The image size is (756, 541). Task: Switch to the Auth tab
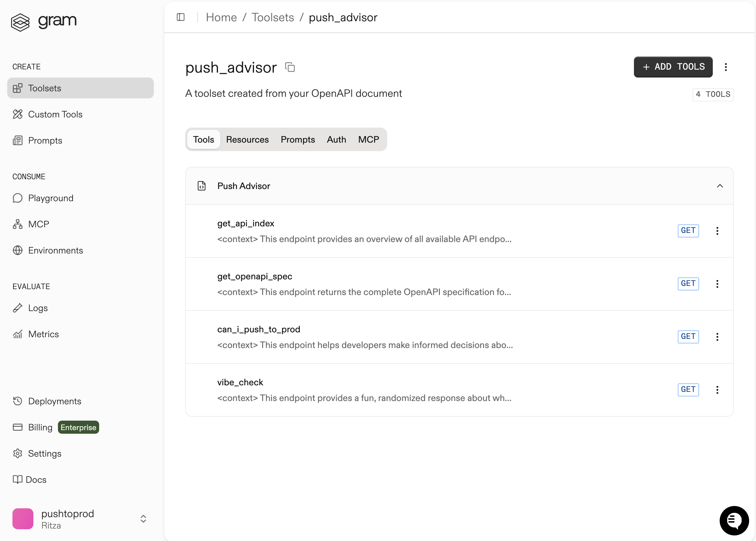click(336, 139)
